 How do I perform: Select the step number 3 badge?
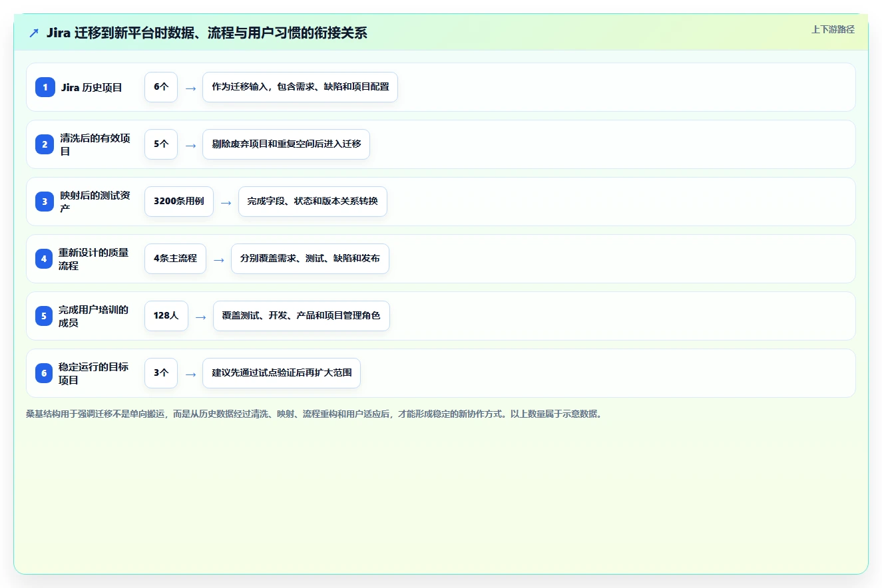pyautogui.click(x=45, y=202)
